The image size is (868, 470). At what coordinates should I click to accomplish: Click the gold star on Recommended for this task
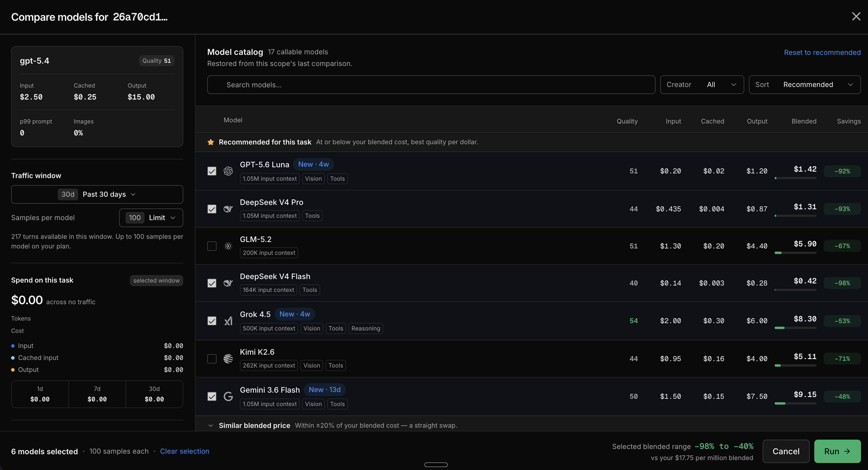pos(211,142)
